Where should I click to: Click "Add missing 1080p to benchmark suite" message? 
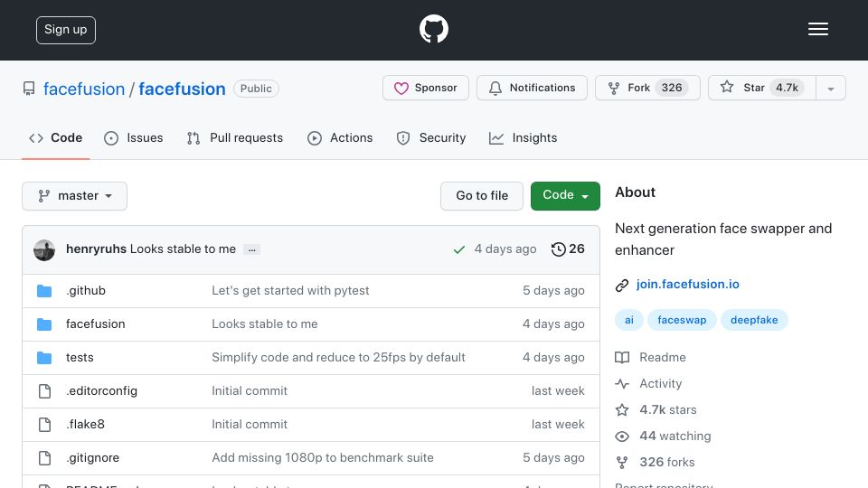[323, 457]
